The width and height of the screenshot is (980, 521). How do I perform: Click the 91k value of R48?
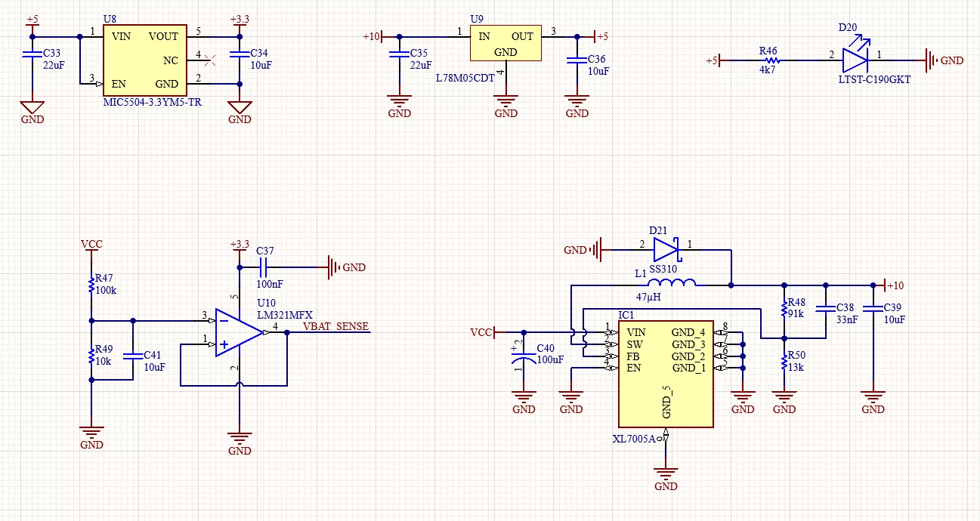coord(796,313)
